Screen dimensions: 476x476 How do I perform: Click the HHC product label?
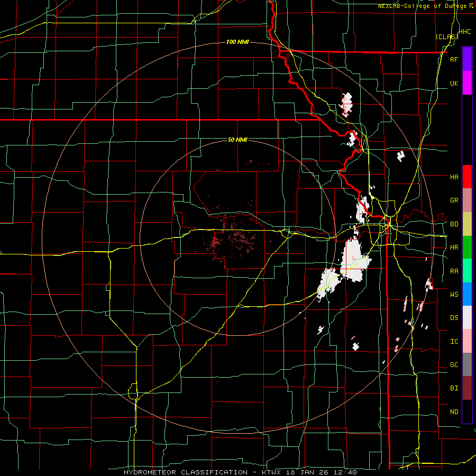coord(465,32)
